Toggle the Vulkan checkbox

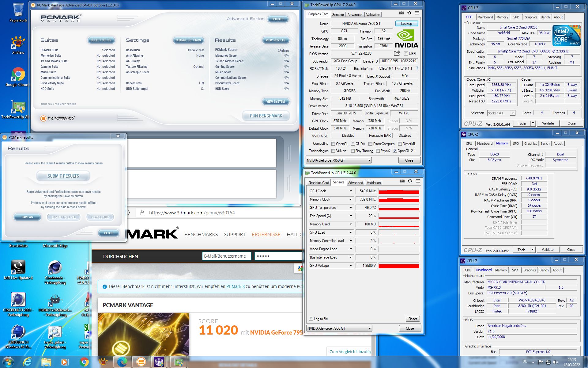point(333,151)
